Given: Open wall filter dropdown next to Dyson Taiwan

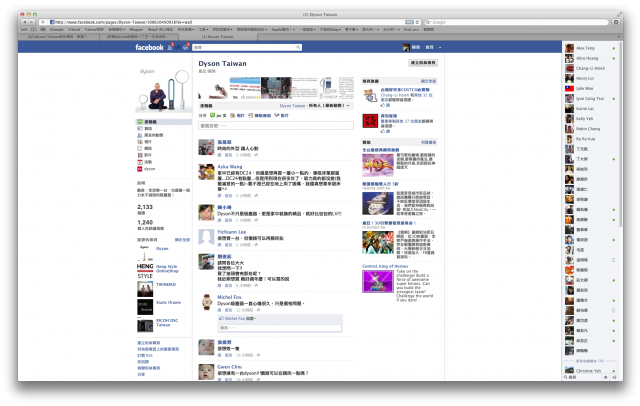Looking at the screenshot, I should (x=348, y=106).
